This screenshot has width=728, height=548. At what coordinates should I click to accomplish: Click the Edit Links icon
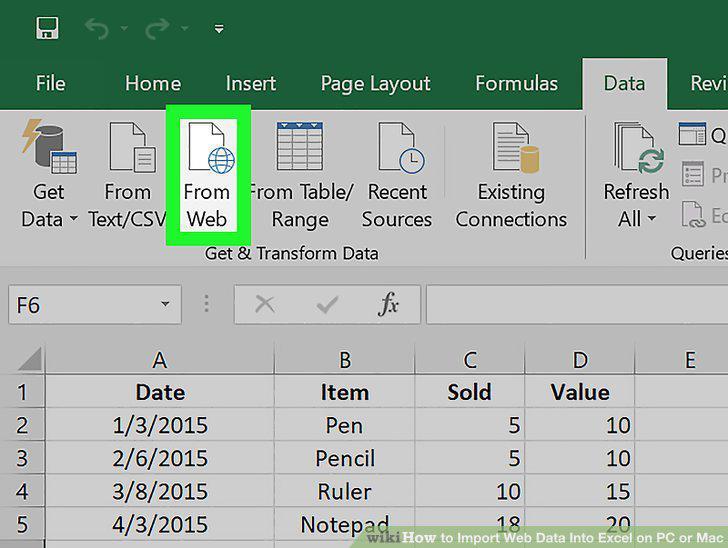[x=693, y=214]
